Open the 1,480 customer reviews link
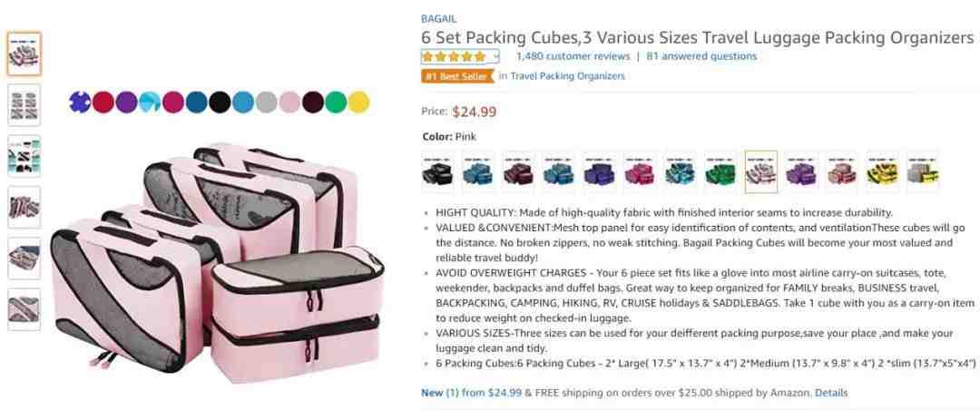This screenshot has width=980, height=410. 573,56
